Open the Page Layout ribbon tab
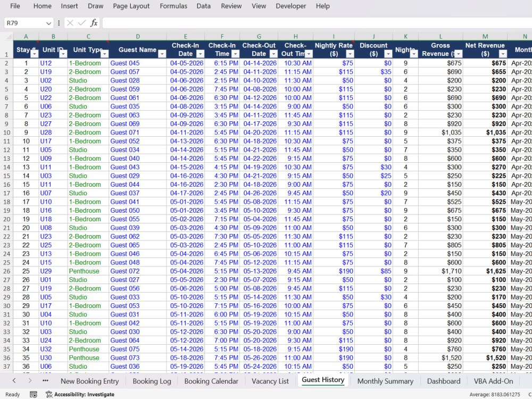The width and height of the screenshot is (532, 399). pyautogui.click(x=131, y=6)
